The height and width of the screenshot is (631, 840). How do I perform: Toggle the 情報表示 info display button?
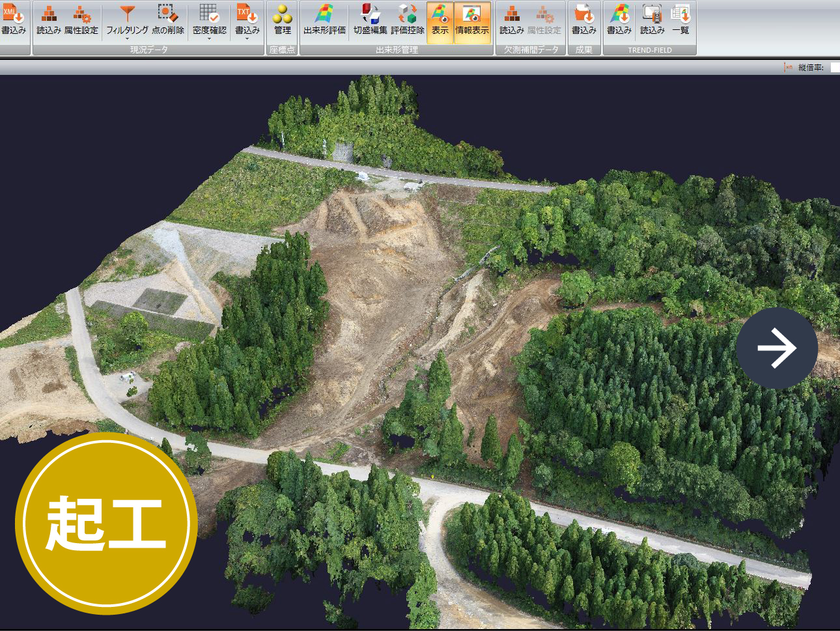point(472,21)
